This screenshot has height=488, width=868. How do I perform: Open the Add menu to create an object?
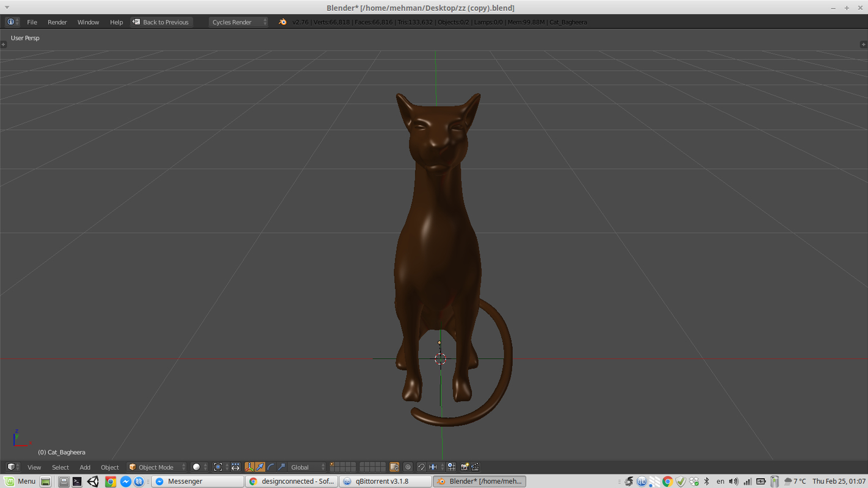[x=85, y=467]
